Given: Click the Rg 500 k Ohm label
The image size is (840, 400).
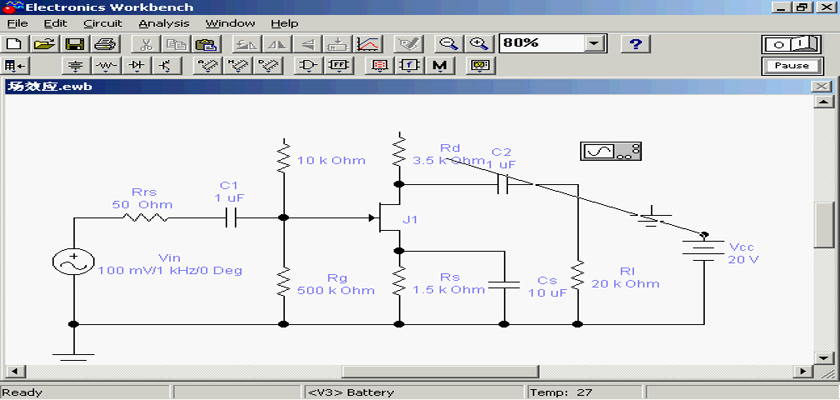Looking at the screenshot, I should click(336, 284).
